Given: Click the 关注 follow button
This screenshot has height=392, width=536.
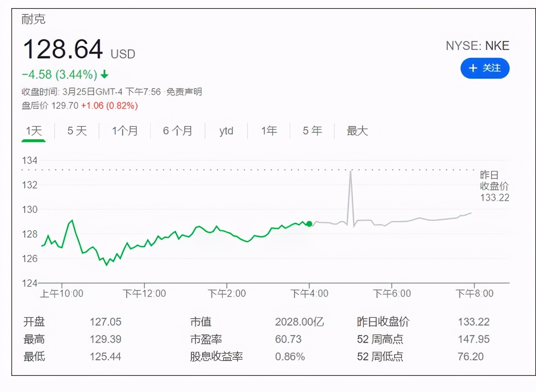Looking at the screenshot, I should pos(485,69).
